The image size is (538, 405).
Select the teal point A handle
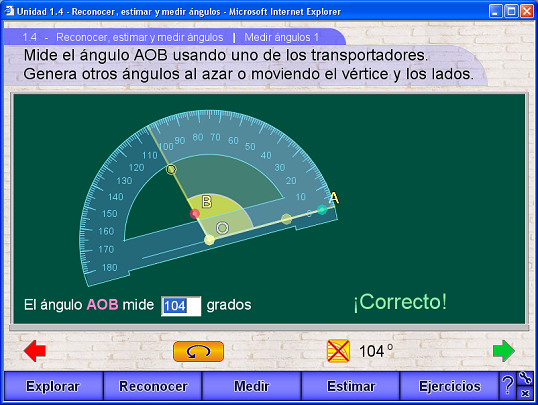pyautogui.click(x=322, y=209)
